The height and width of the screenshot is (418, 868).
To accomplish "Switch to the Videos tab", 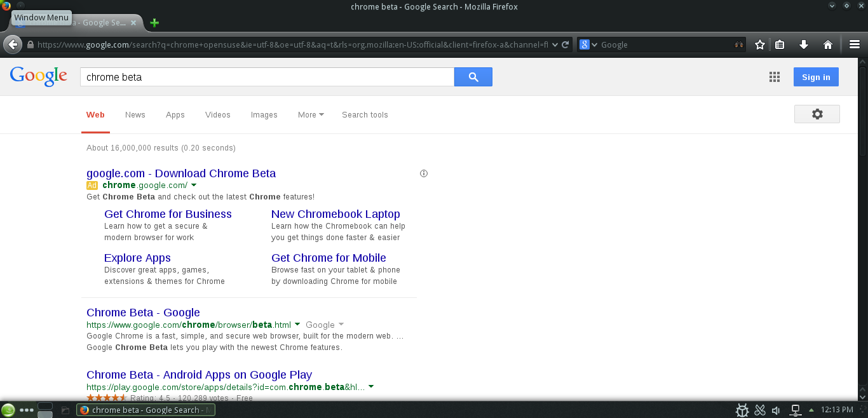I will click(x=218, y=115).
